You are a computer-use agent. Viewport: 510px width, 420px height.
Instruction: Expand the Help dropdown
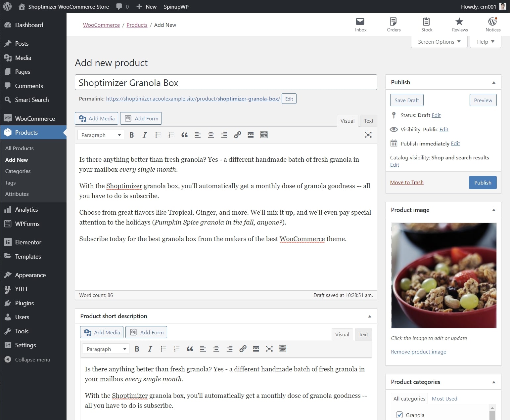[486, 42]
